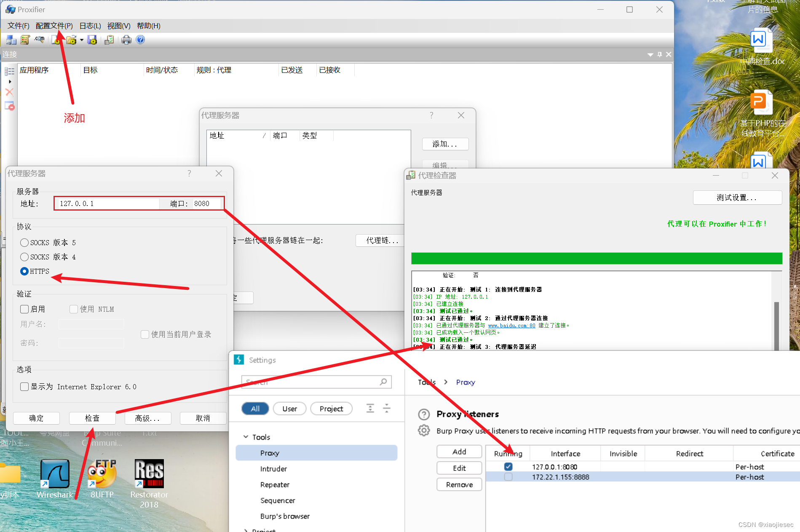This screenshot has height=532, width=800.
Task: Click the 高级... button
Action: (148, 418)
